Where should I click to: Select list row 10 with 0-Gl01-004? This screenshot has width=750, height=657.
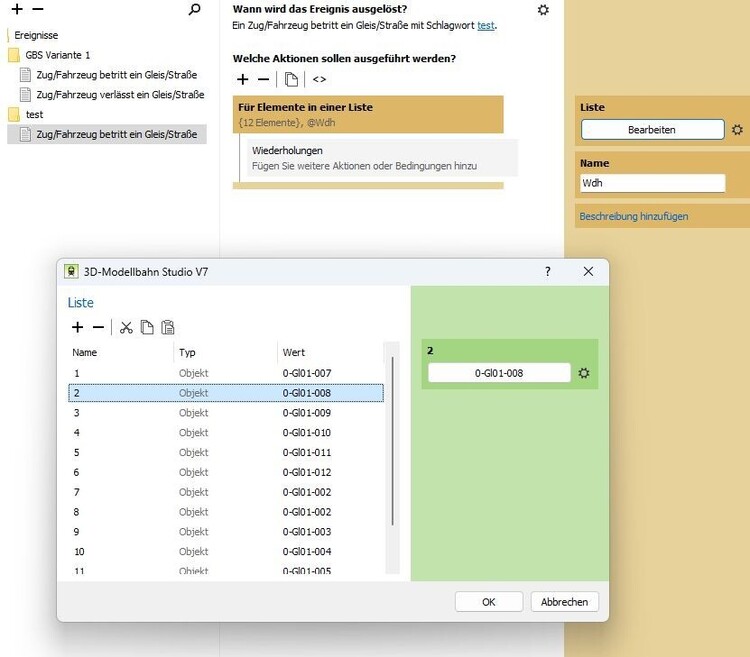(x=226, y=552)
